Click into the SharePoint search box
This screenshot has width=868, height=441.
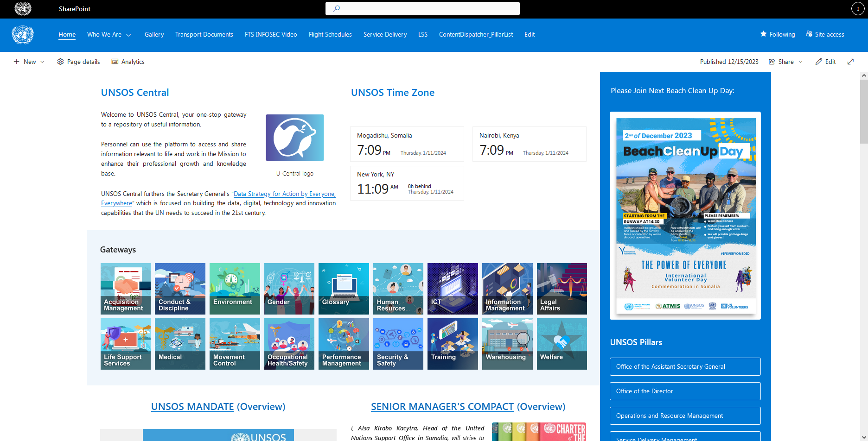click(427, 9)
